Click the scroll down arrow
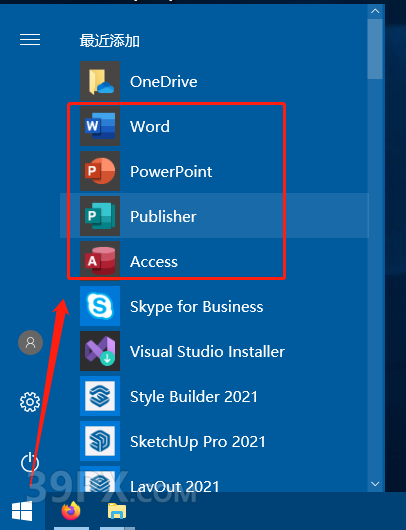Viewport: 406px width, 530px height. (375, 484)
